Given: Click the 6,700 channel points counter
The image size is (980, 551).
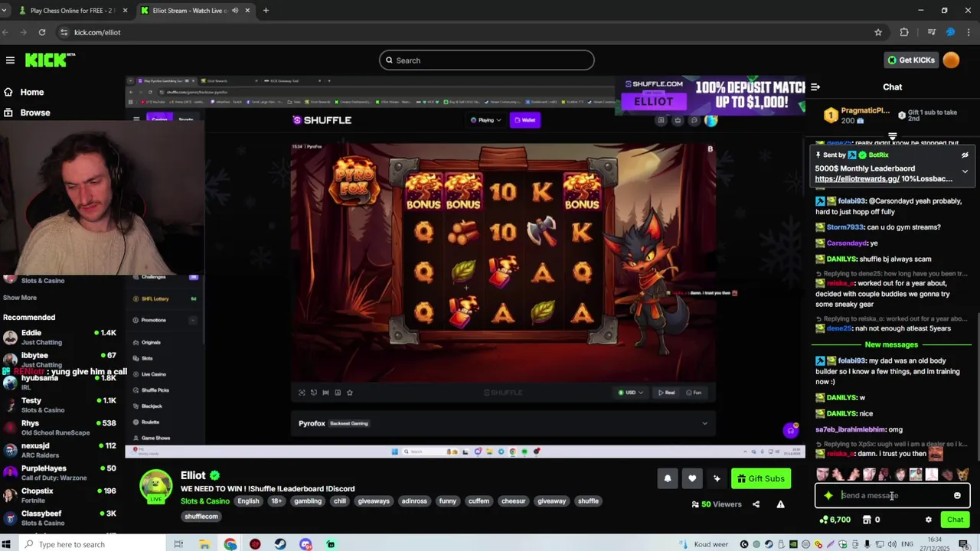Looking at the screenshot, I should click(835, 520).
